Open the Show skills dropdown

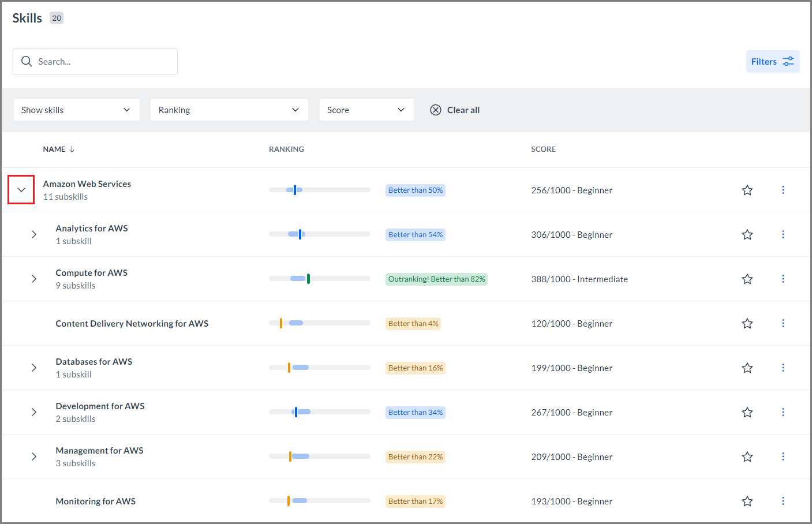[x=76, y=110]
